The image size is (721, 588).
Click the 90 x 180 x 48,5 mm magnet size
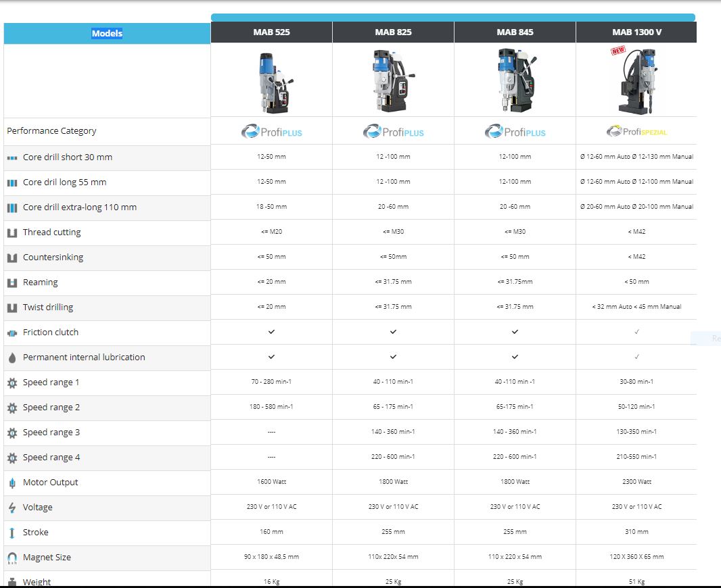click(x=271, y=557)
